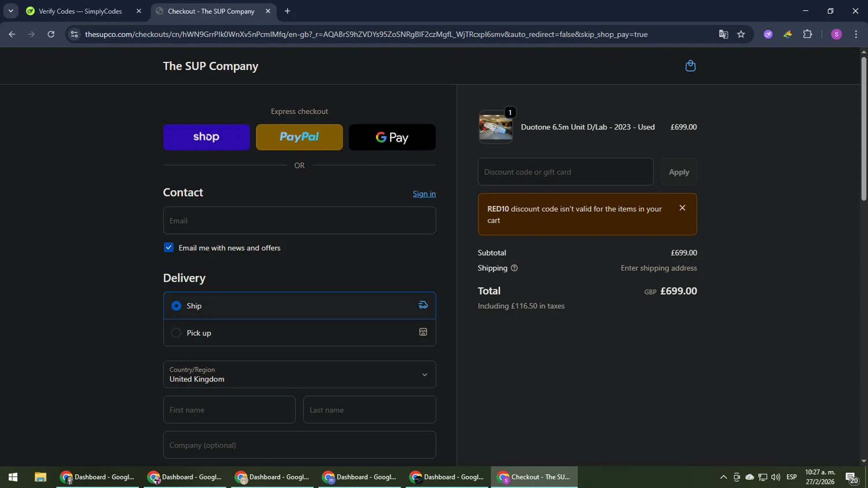Click the Meet Now icon in system tray

click(737, 477)
